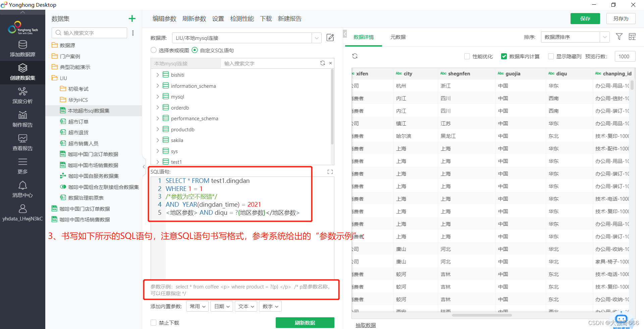Click 刷新参数 in the top menu
This screenshot has width=644, height=329.
tap(194, 19)
